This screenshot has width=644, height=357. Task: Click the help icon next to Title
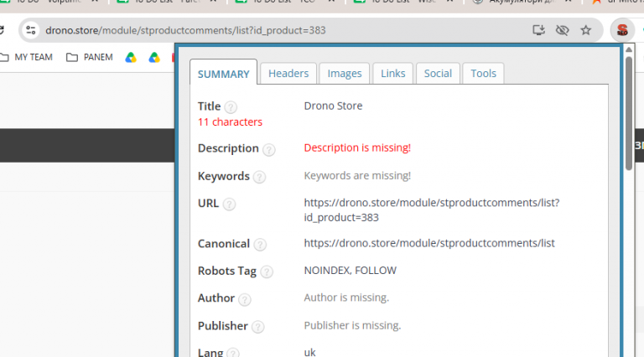point(231,107)
